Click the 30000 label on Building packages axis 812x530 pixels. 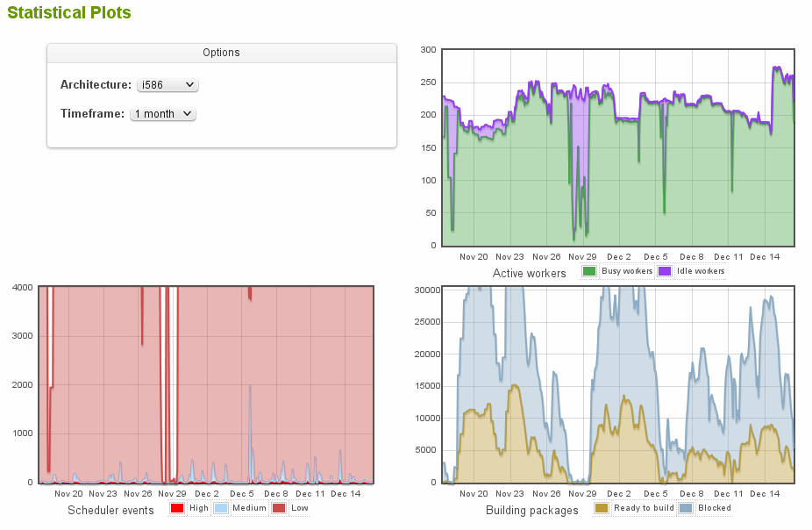427,290
